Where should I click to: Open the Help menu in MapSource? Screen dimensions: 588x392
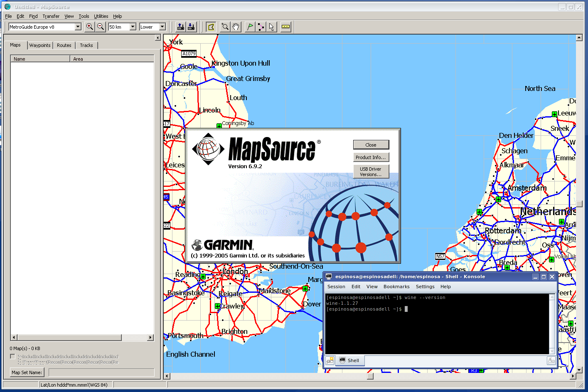118,16
